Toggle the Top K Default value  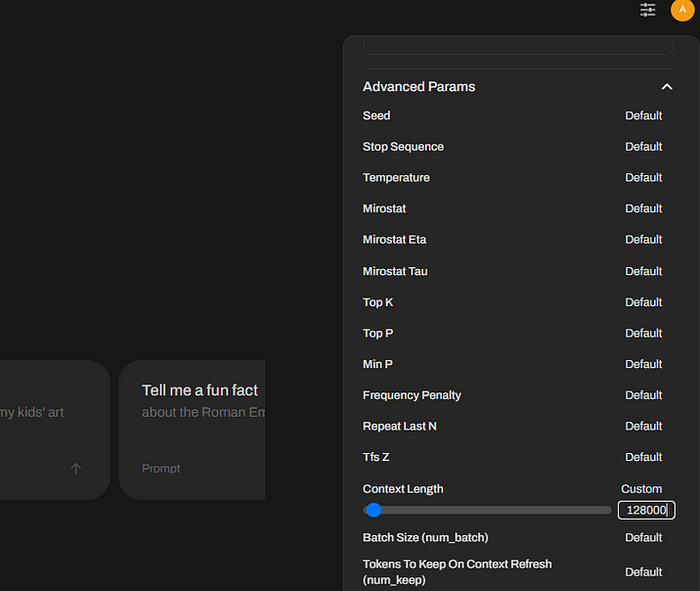643,302
